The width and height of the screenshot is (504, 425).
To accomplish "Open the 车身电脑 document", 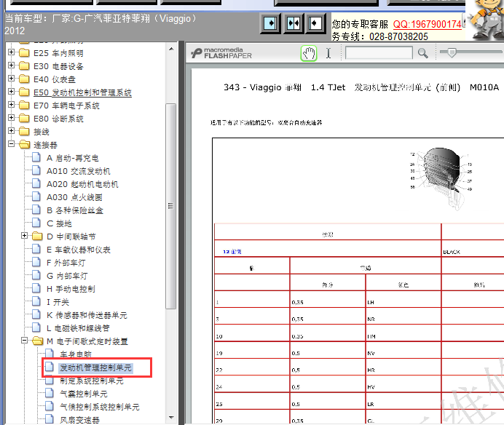I will 76,354.
